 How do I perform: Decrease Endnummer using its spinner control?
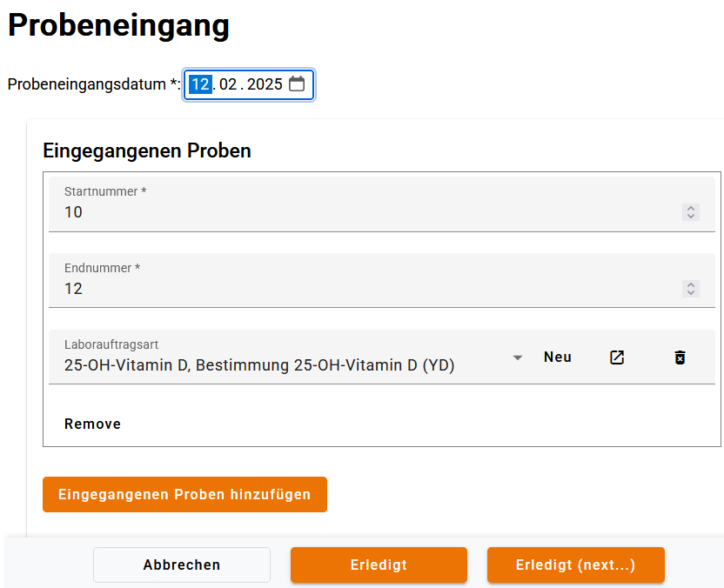point(690,292)
